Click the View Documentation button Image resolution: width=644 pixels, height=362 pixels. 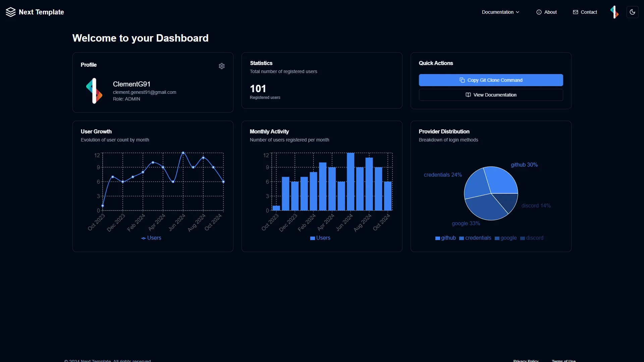(491, 95)
